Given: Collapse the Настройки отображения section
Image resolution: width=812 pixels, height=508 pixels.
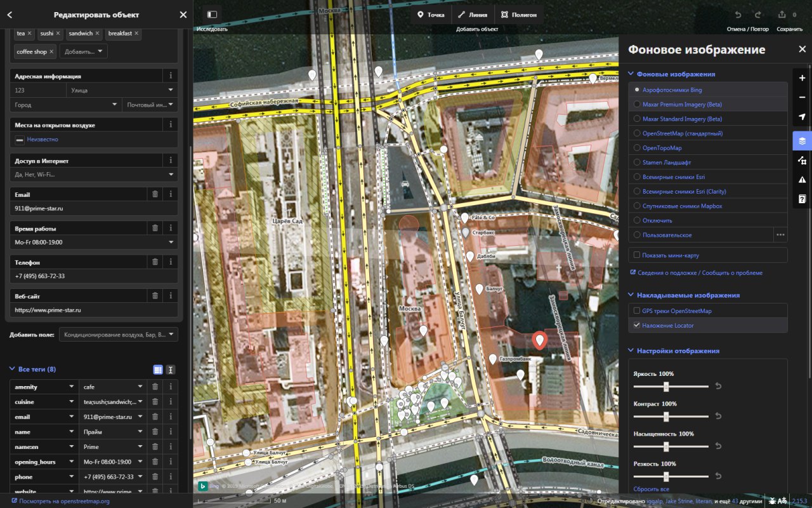Looking at the screenshot, I should pos(674,351).
